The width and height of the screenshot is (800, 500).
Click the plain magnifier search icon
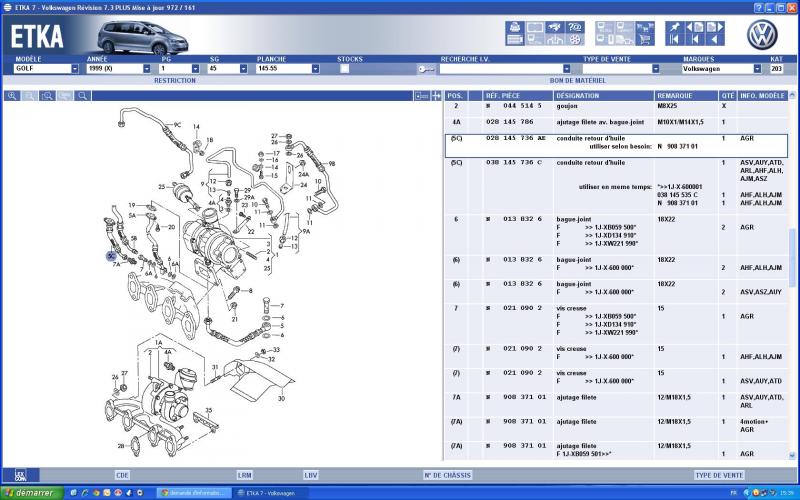point(82,95)
